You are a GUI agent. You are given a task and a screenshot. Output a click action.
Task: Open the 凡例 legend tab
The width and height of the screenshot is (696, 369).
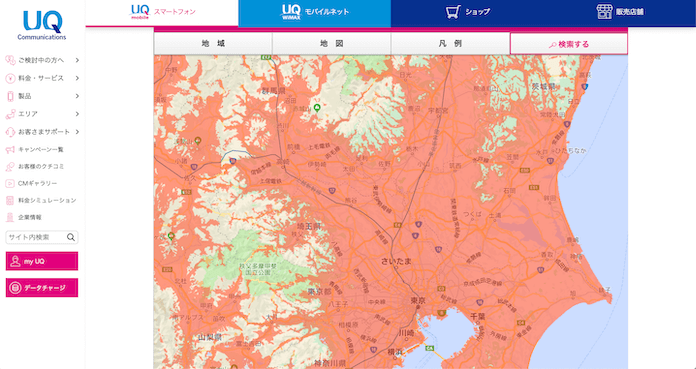coord(450,44)
